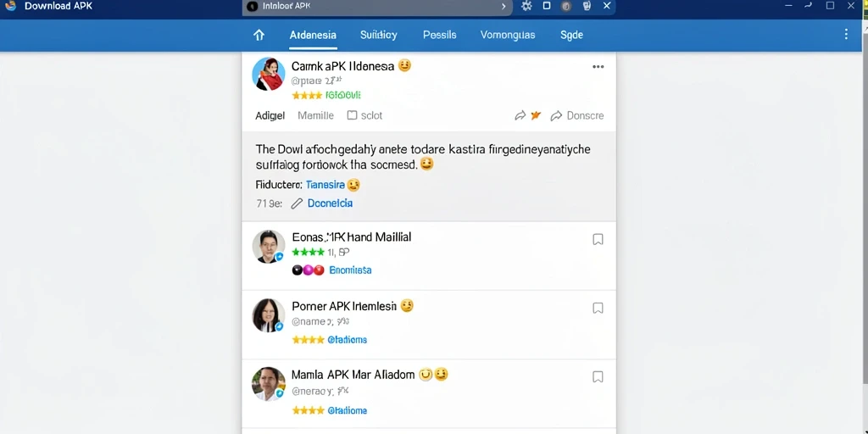
Task: Click the Mamla APK Mar Aliadom title
Action: pos(353,375)
